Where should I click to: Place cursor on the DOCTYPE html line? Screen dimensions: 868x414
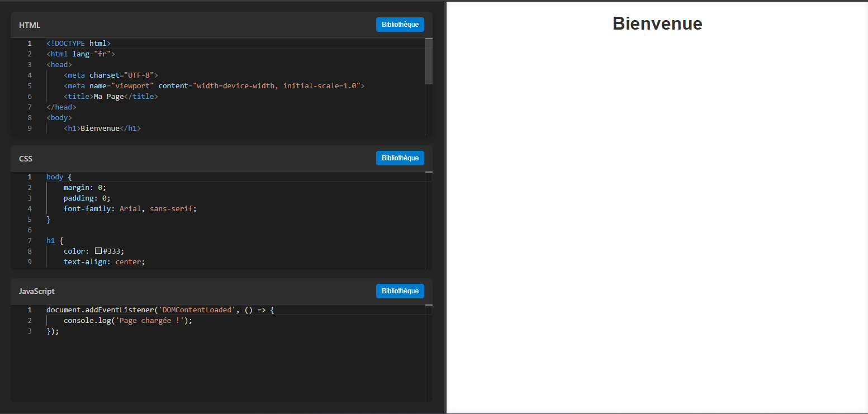78,44
